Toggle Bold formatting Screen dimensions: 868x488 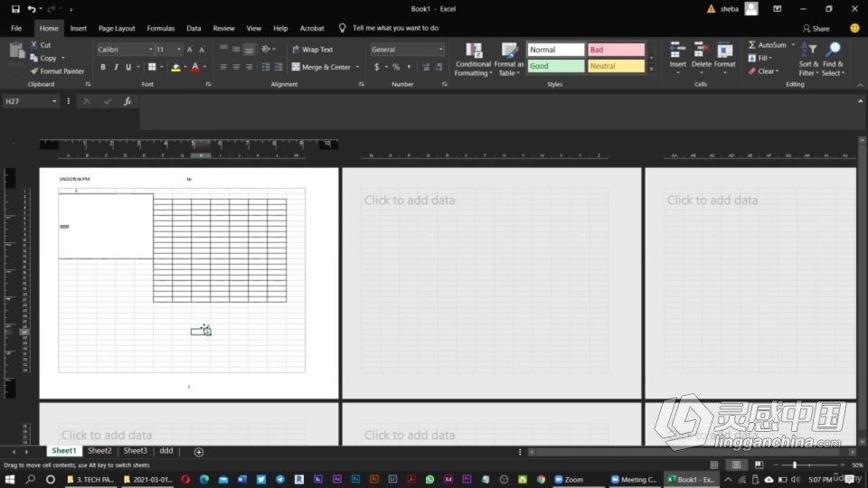103,67
